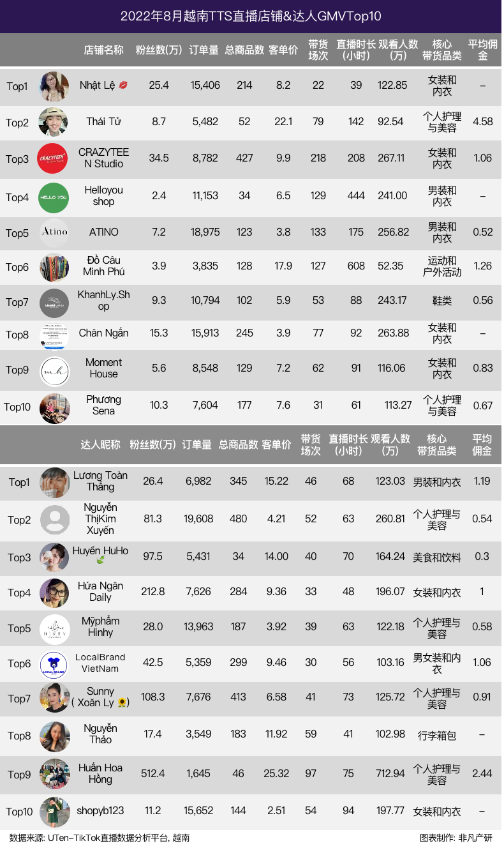Click the gray KhanhLy.Shop logo

[54, 302]
